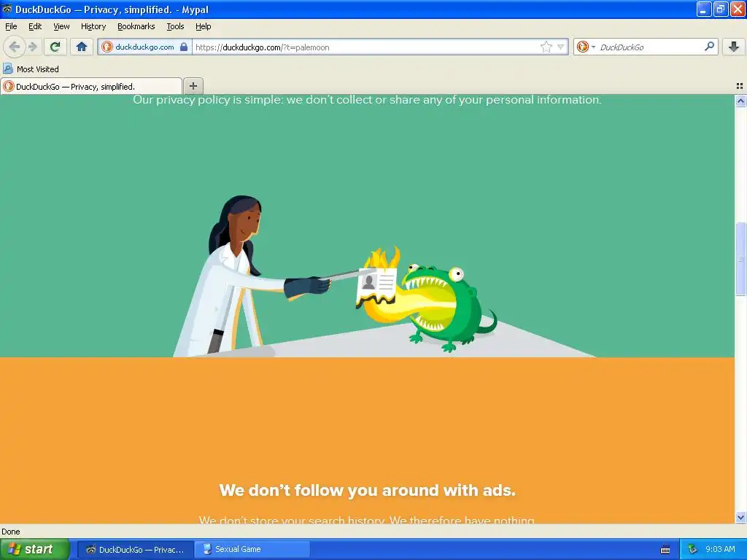Click 'We don't follow you around with ads.' heading

click(368, 490)
